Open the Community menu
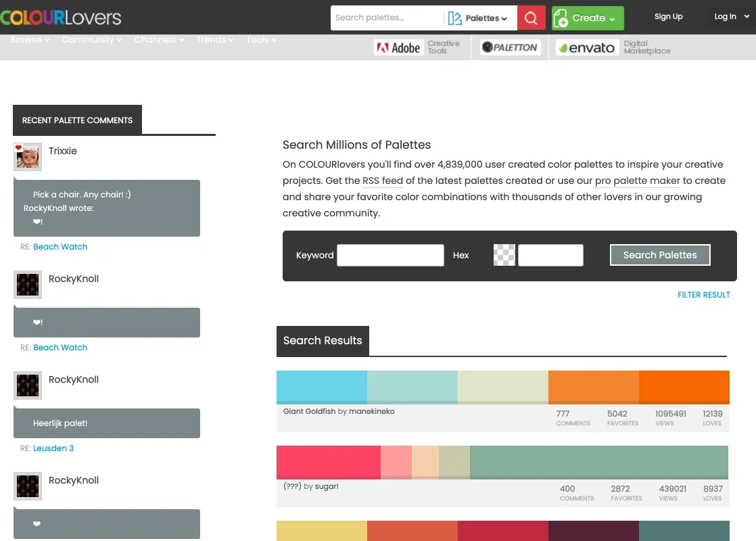The width and height of the screenshot is (756, 541). 91,39
